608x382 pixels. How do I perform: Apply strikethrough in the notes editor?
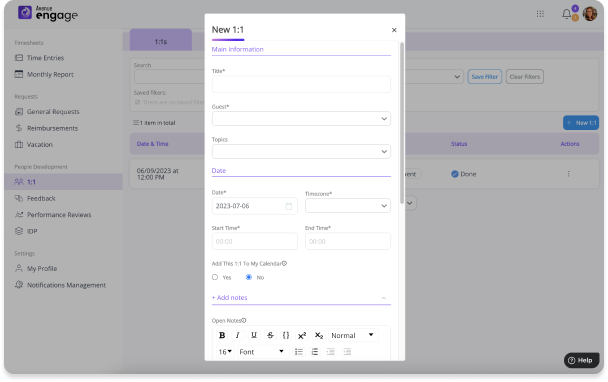tap(270, 335)
